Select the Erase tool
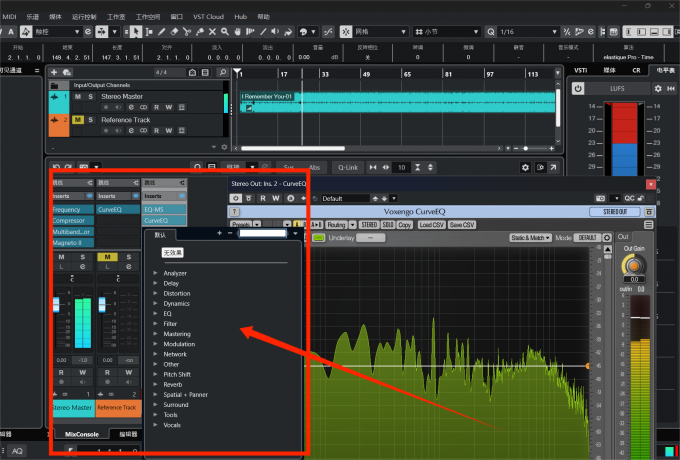Screen dimensions: 680x460 pos(174,32)
